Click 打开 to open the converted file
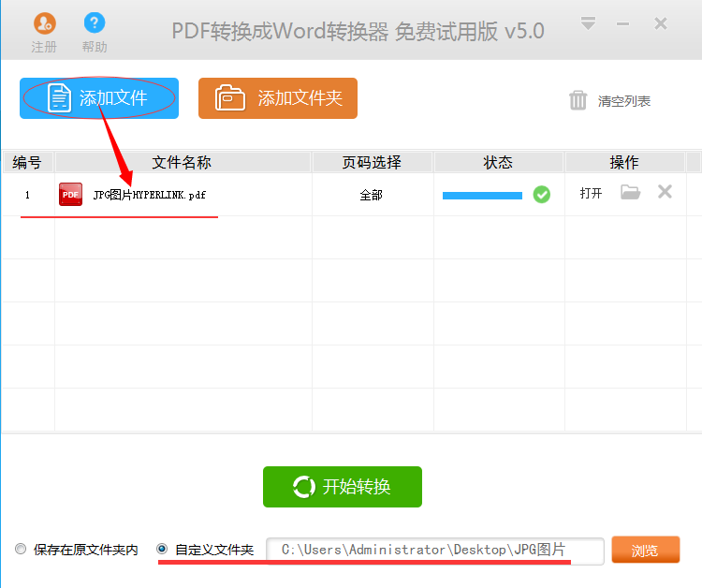The width and height of the screenshot is (702, 588). tap(591, 194)
